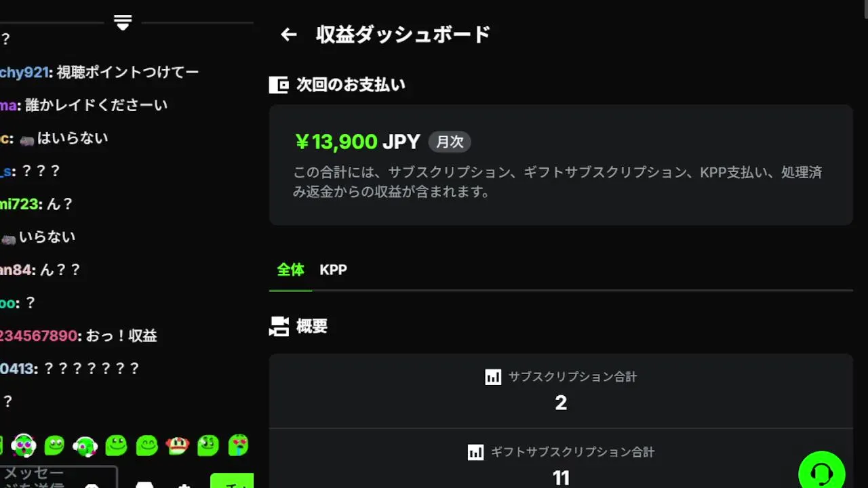Click the ¥13,900 JPY payout amount
The width and height of the screenshot is (868, 488).
click(357, 142)
